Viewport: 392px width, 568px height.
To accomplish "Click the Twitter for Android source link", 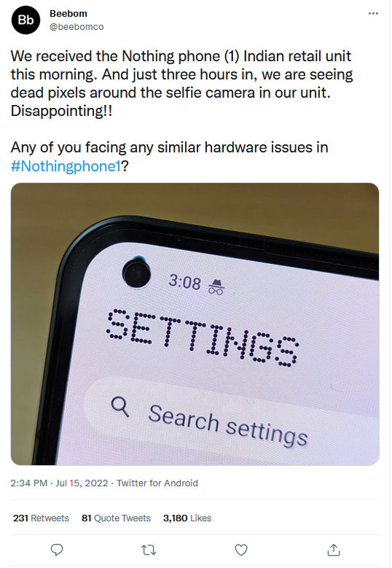I will (x=157, y=483).
